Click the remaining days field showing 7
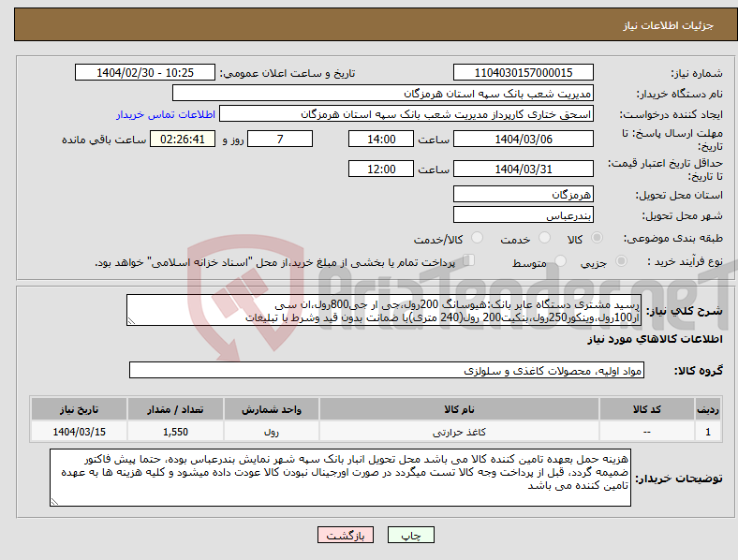The image size is (738, 560). (280, 139)
